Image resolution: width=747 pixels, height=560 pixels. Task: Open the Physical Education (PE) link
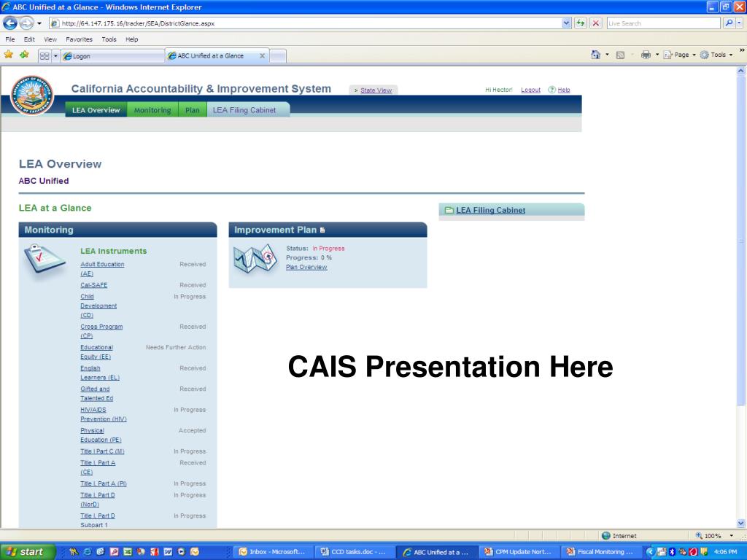(x=101, y=435)
